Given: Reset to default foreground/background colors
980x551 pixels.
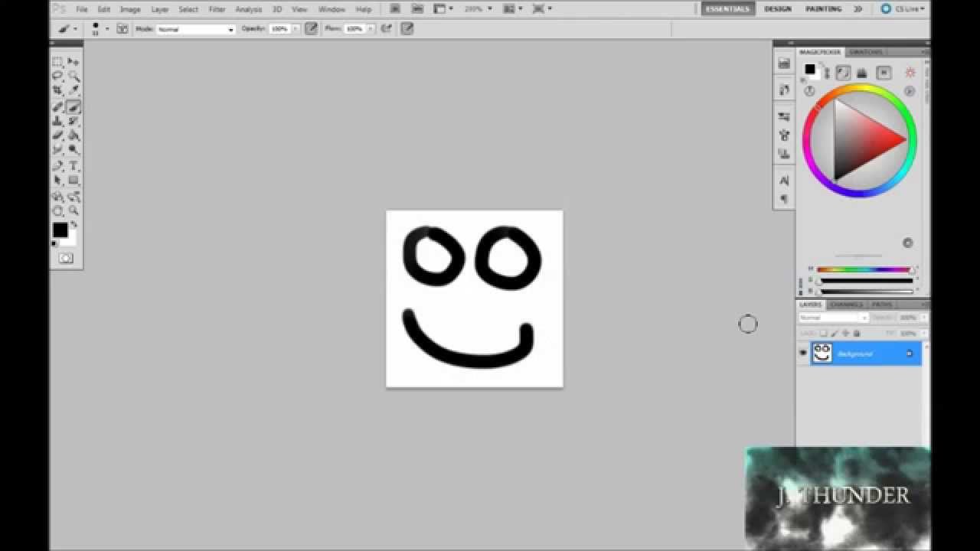Looking at the screenshot, I should (54, 244).
